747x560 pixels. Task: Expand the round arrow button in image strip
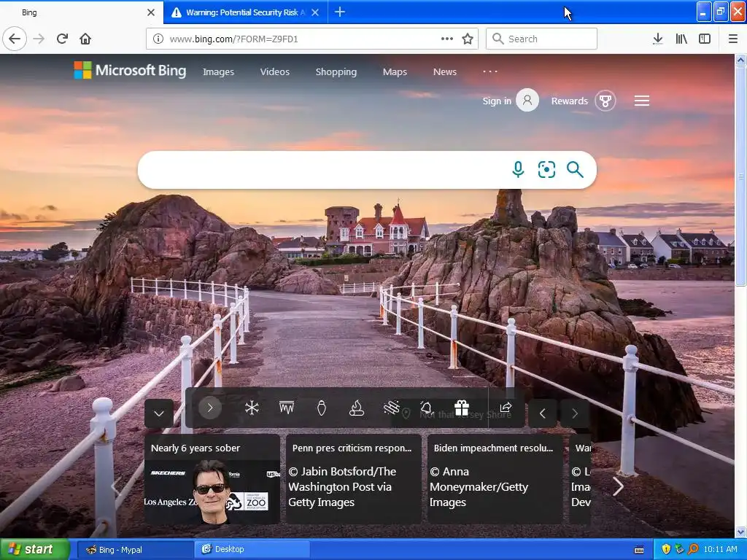[x=210, y=408]
